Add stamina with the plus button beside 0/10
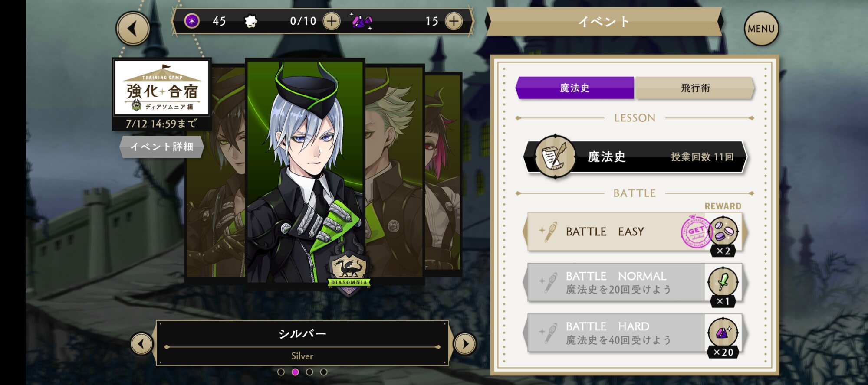 pos(332,21)
